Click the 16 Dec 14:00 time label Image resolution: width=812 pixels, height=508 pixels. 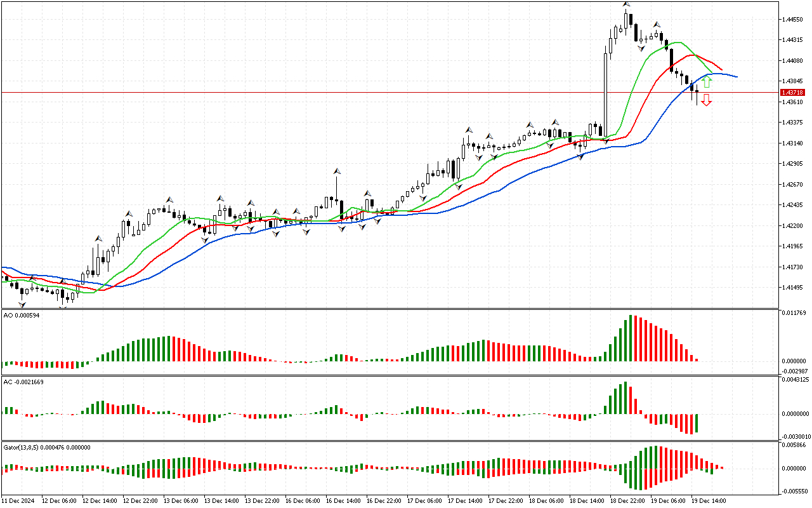point(344,501)
